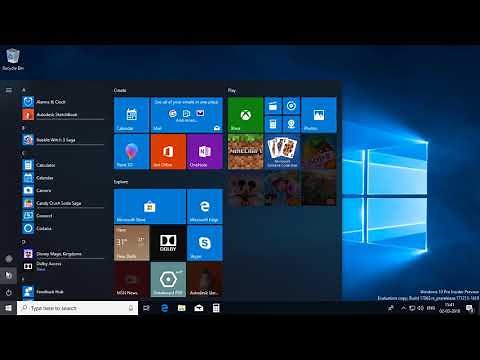The image size is (480, 360).
Task: Select the Explore tile group header
Action: [121, 182]
